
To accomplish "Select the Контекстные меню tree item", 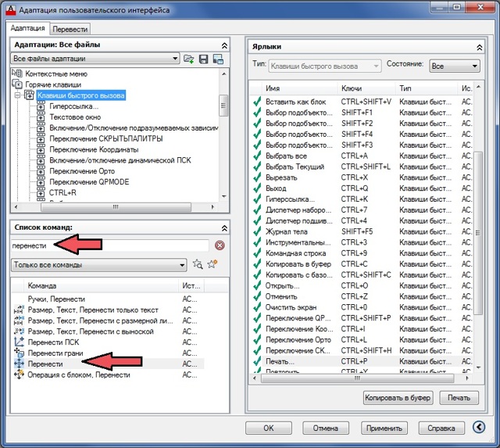I will pos(56,73).
